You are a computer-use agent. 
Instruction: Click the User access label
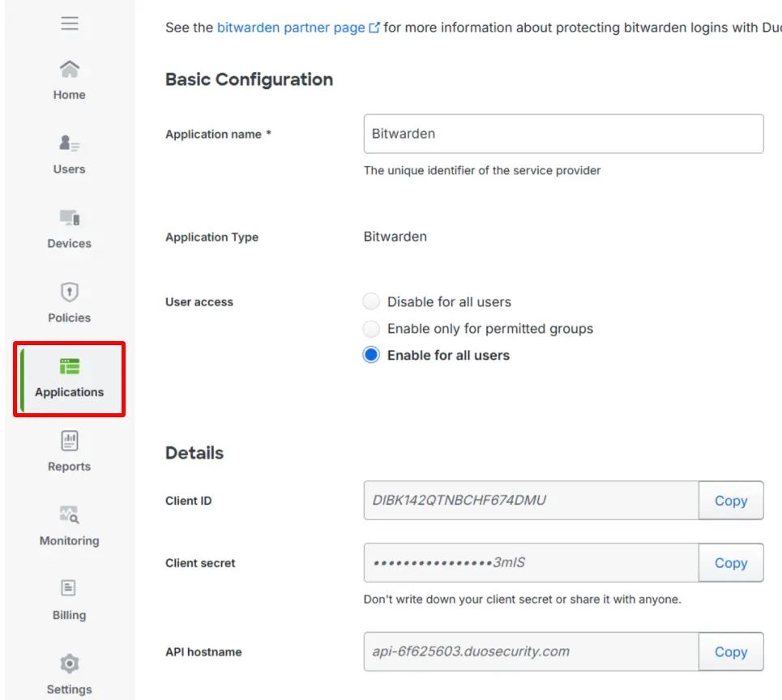point(199,301)
